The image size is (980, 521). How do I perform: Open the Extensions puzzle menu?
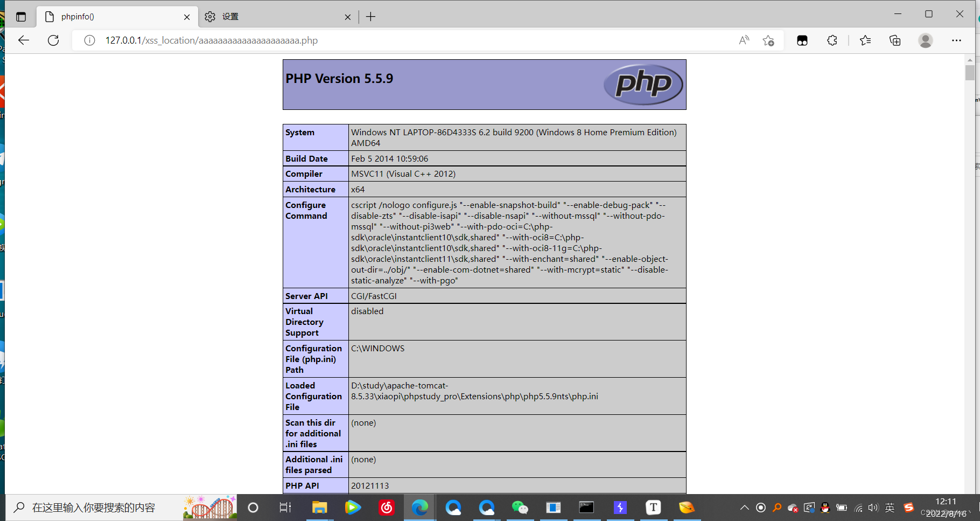832,40
